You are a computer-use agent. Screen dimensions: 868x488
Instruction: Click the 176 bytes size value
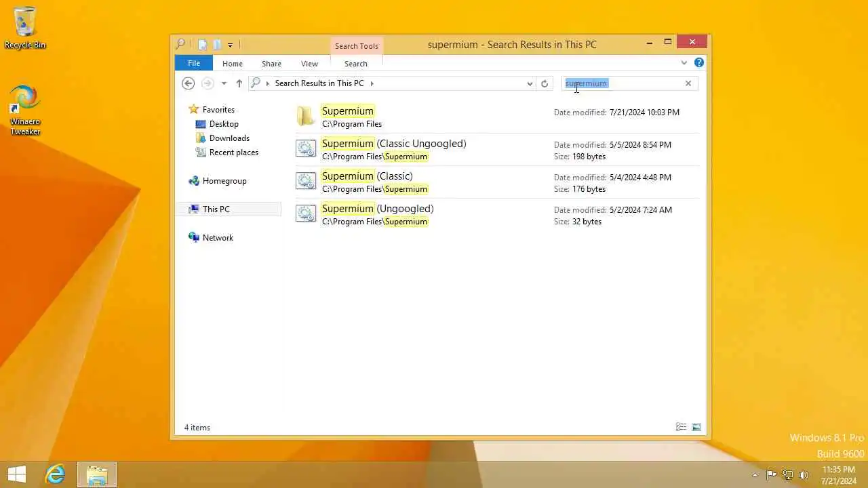point(589,189)
